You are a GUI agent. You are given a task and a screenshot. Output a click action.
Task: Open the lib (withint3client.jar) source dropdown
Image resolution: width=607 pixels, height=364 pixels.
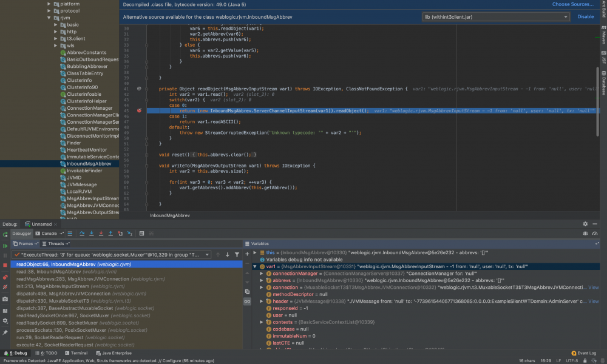tap(495, 17)
